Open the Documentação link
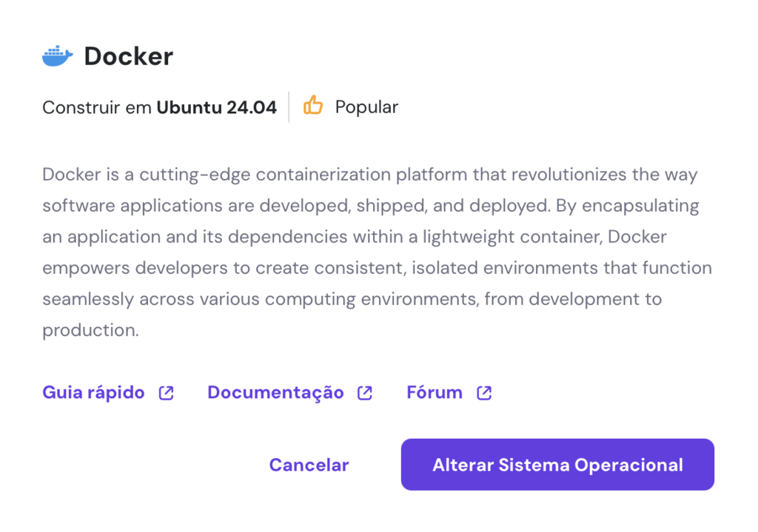The width and height of the screenshot is (758, 532). tap(275, 392)
